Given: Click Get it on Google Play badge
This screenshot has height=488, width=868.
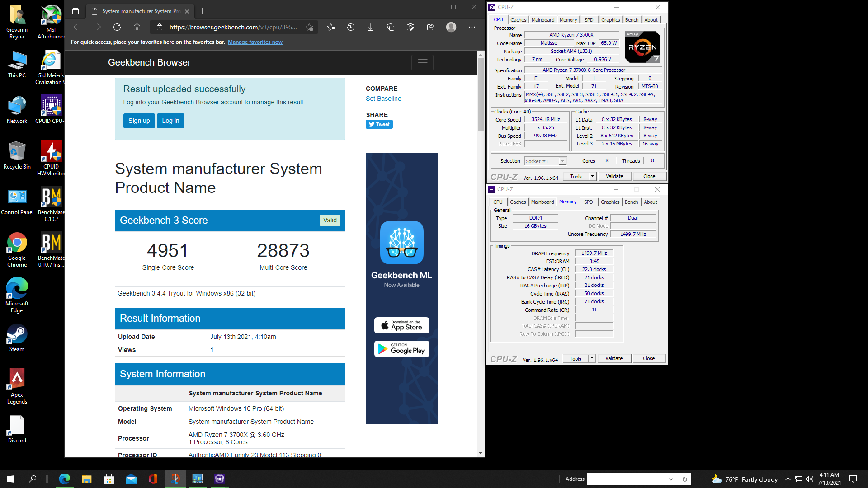Looking at the screenshot, I should [402, 349].
